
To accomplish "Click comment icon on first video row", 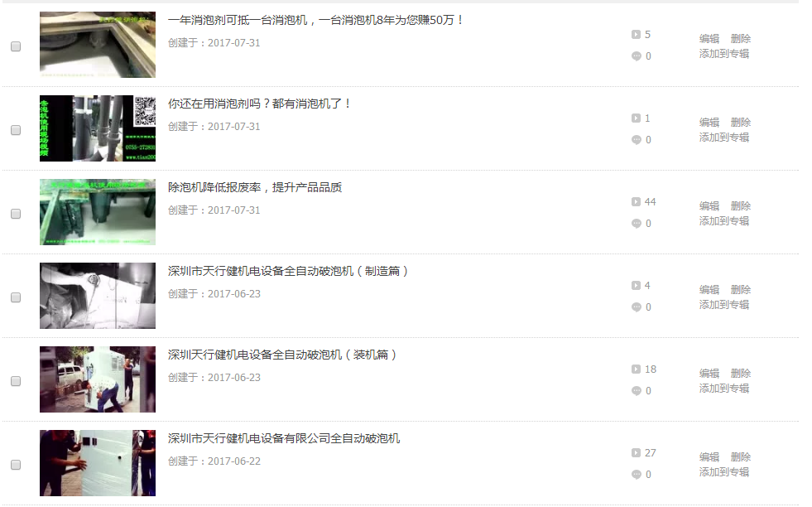I will 637,56.
